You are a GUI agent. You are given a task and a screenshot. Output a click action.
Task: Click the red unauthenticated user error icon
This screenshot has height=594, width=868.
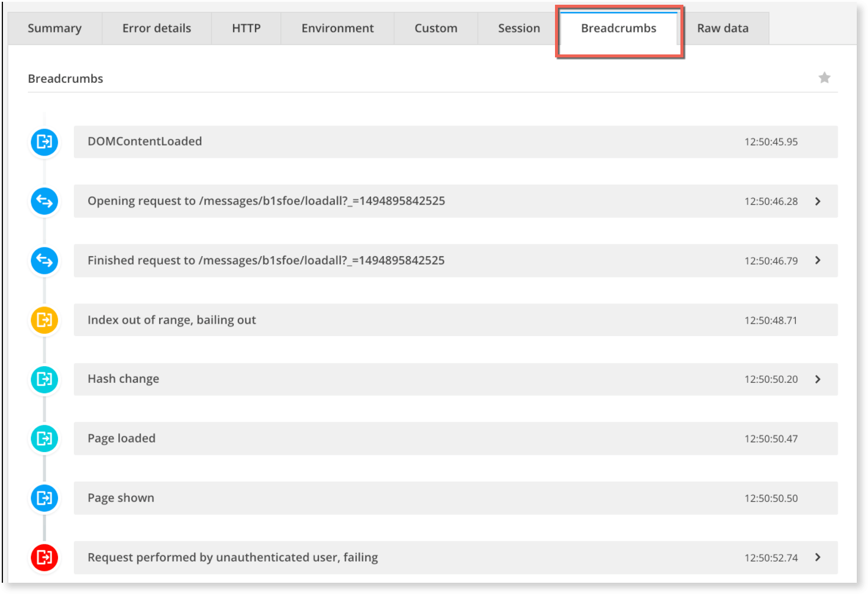[x=44, y=557]
